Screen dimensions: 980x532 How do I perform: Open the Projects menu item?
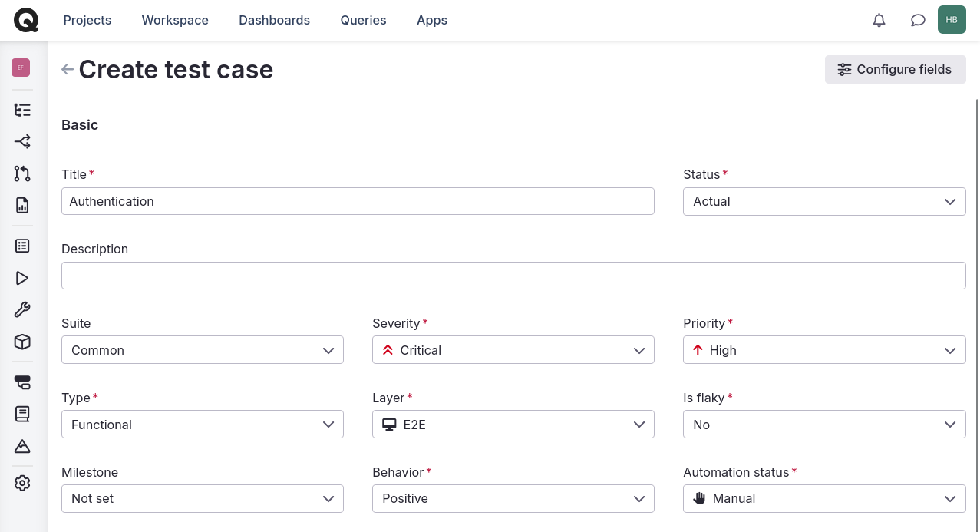click(x=87, y=20)
